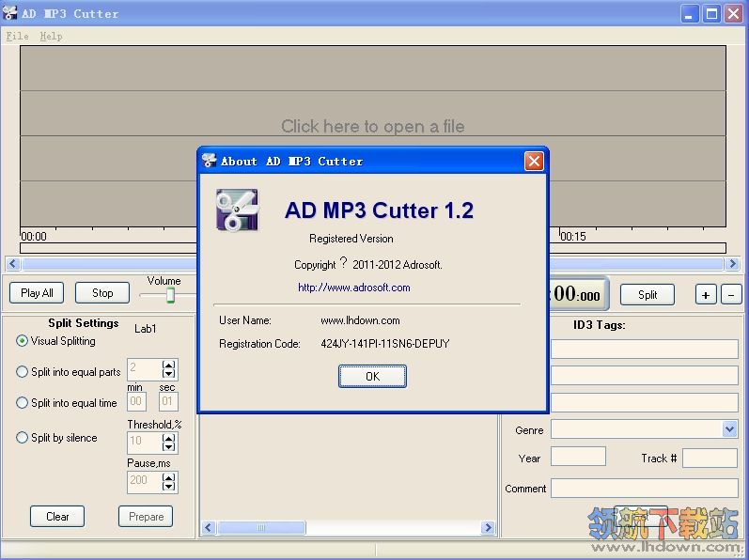The height and width of the screenshot is (560, 749).
Task: Click the Year input field
Action: click(578, 457)
